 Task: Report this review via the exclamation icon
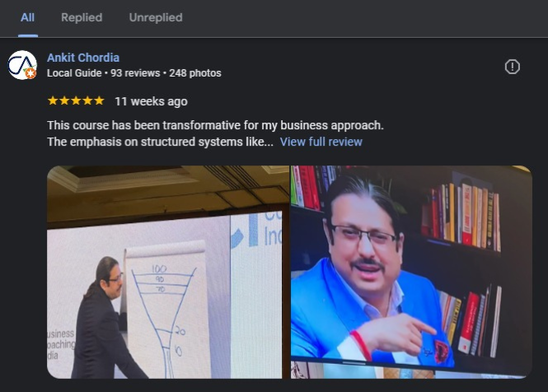(512, 67)
